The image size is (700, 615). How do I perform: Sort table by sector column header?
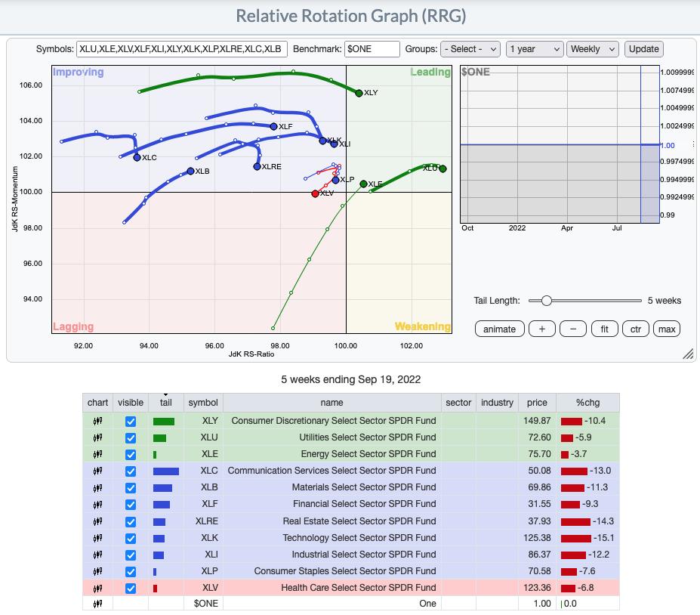[x=458, y=403]
